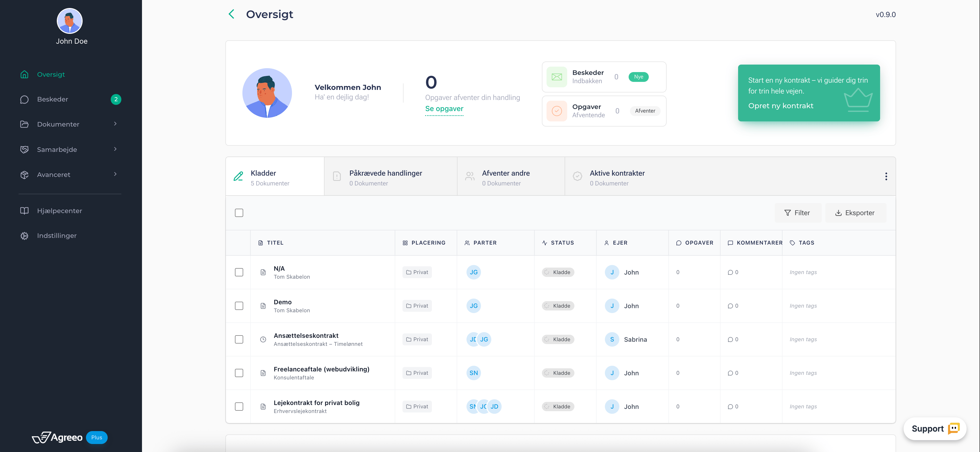Screen dimensions: 980x452
Task: Check the Demo document row checkbox
Action: coord(239,306)
